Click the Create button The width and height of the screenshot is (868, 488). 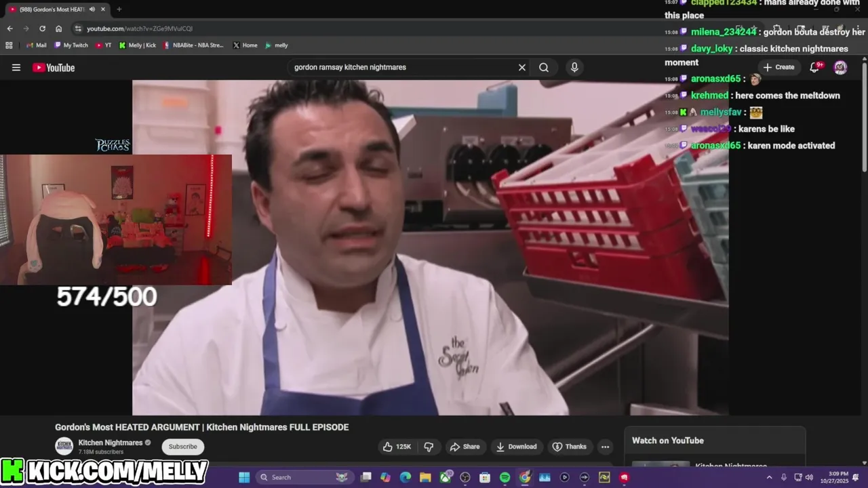tap(778, 67)
